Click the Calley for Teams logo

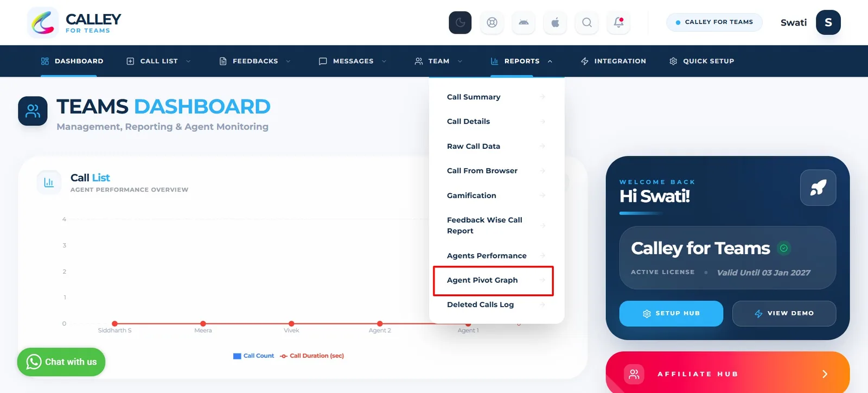point(74,23)
